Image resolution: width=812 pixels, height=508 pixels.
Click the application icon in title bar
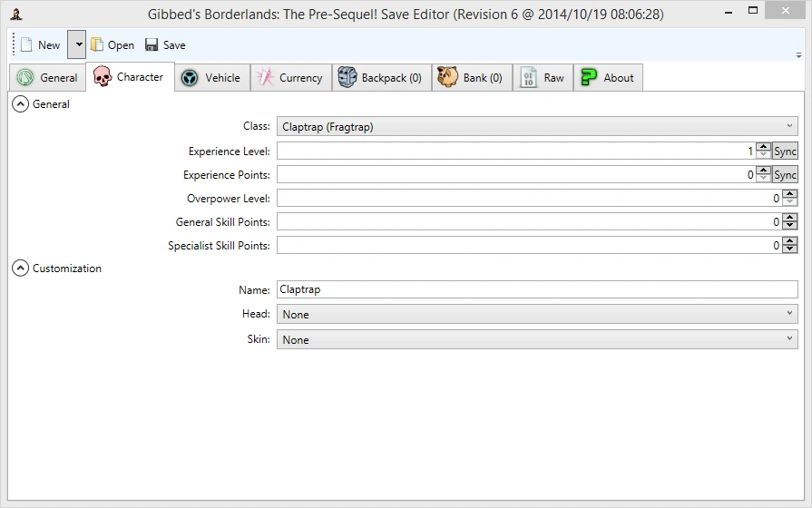pyautogui.click(x=16, y=14)
